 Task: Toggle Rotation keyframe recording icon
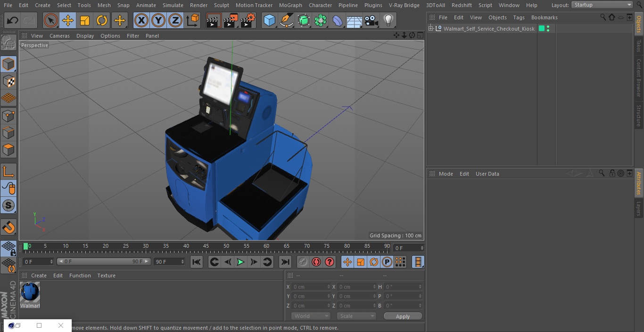tap(374, 262)
